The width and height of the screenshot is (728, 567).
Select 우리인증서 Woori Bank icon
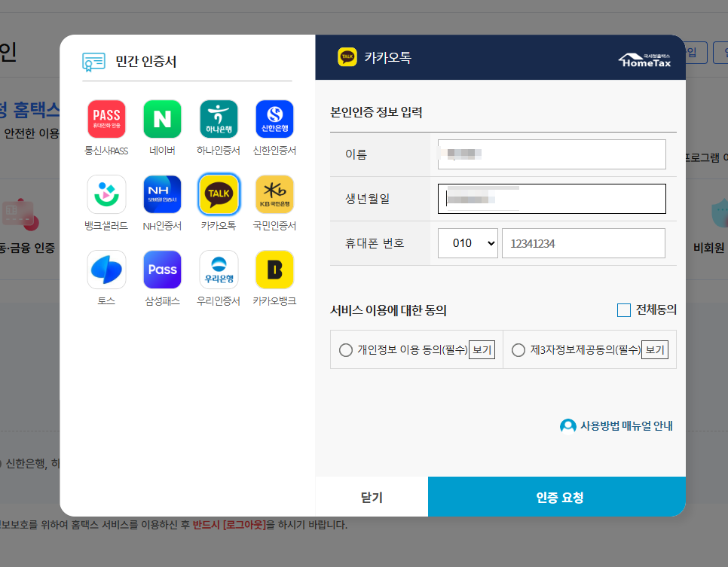[x=219, y=270]
